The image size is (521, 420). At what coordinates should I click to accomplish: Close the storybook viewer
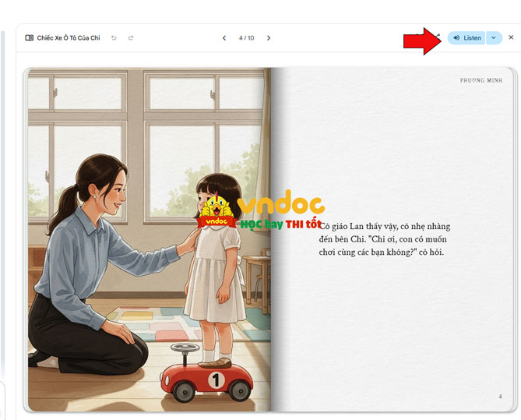511,37
